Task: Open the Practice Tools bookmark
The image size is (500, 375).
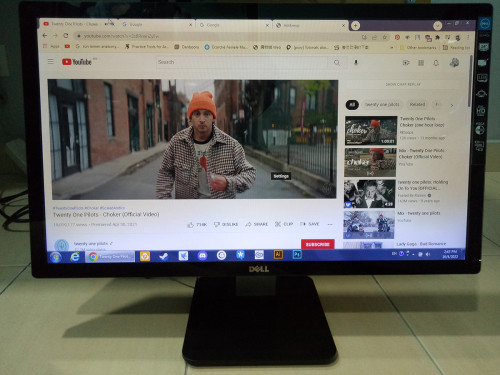Action: point(147,46)
